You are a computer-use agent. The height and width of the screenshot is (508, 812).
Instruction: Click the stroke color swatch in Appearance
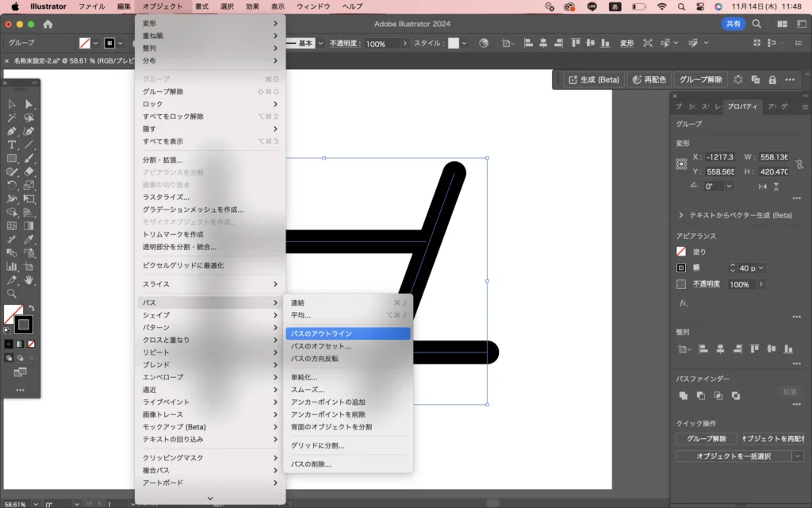[681, 268]
